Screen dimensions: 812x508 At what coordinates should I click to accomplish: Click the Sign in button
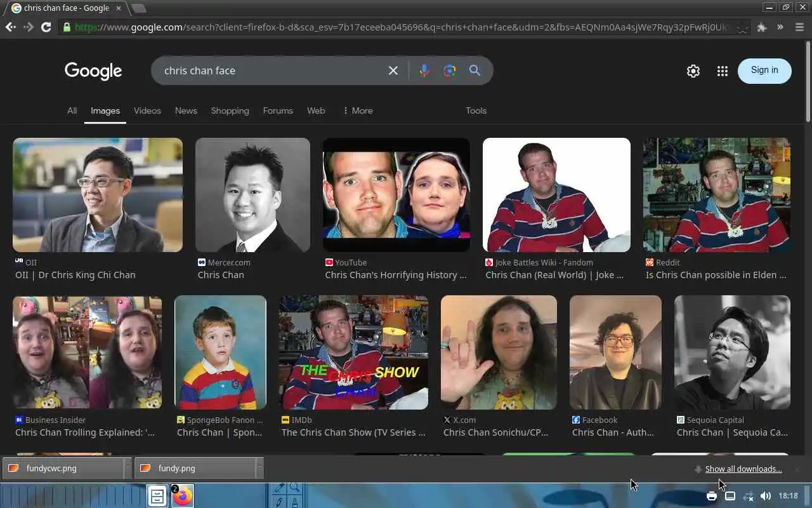(764, 70)
